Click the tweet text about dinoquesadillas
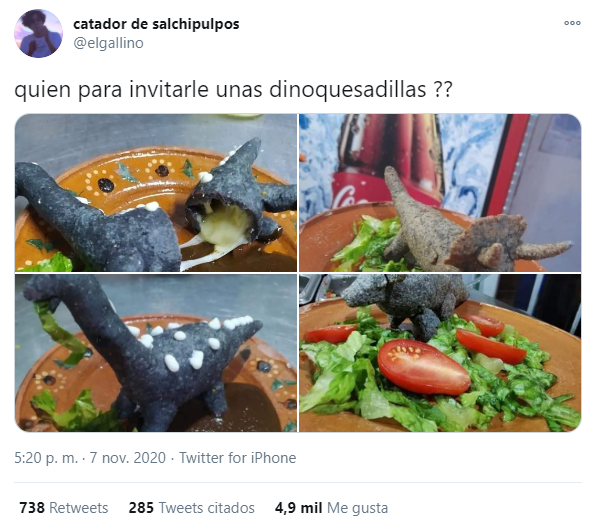The width and height of the screenshot is (596, 532). click(233, 90)
